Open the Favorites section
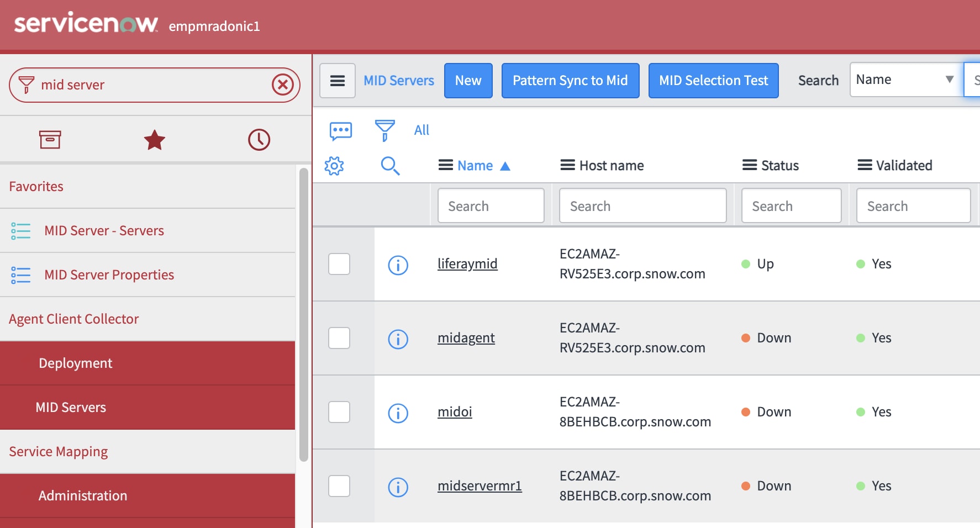This screenshot has height=528, width=980. tap(36, 187)
